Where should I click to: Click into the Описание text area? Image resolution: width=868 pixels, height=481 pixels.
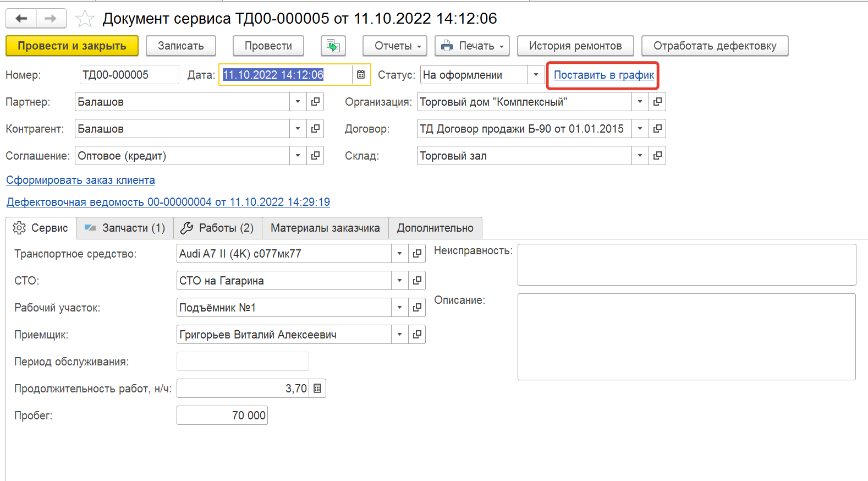tap(687, 337)
